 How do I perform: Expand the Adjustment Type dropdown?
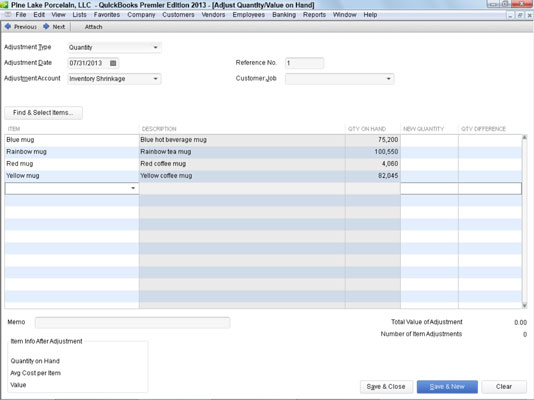click(156, 47)
